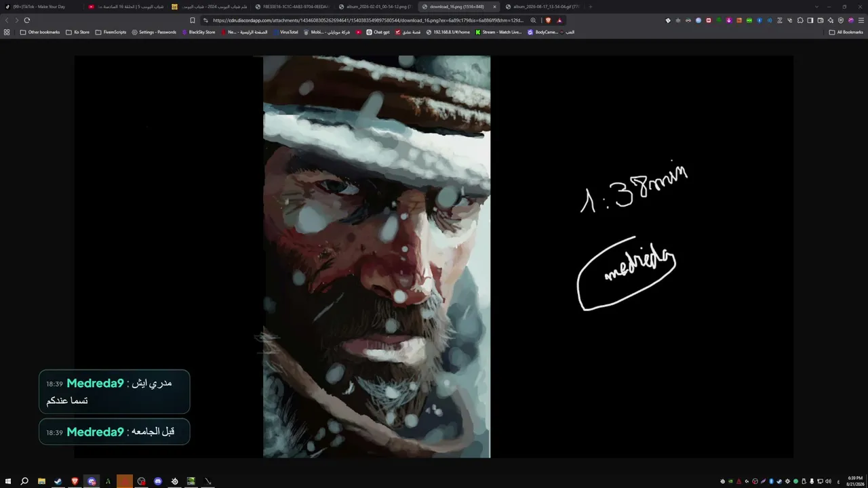
Task: Open the Chat gpt bookmark
Action: point(378,32)
